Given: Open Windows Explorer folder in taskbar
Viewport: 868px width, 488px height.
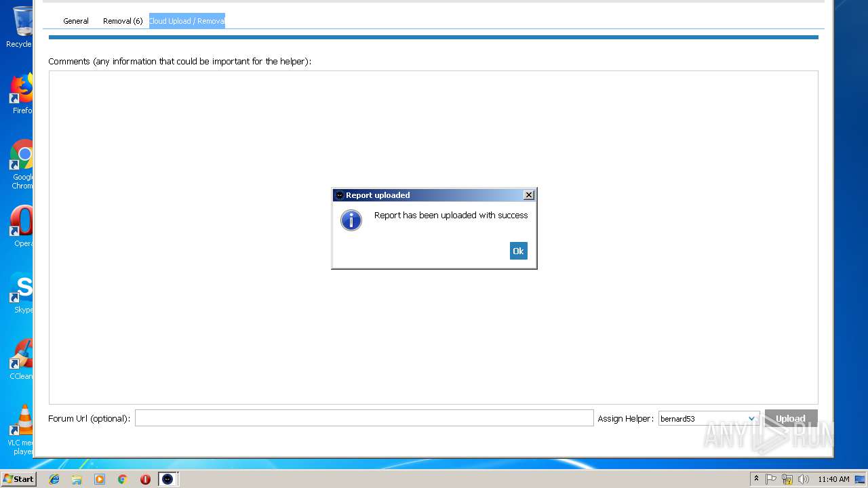Looking at the screenshot, I should point(77,479).
